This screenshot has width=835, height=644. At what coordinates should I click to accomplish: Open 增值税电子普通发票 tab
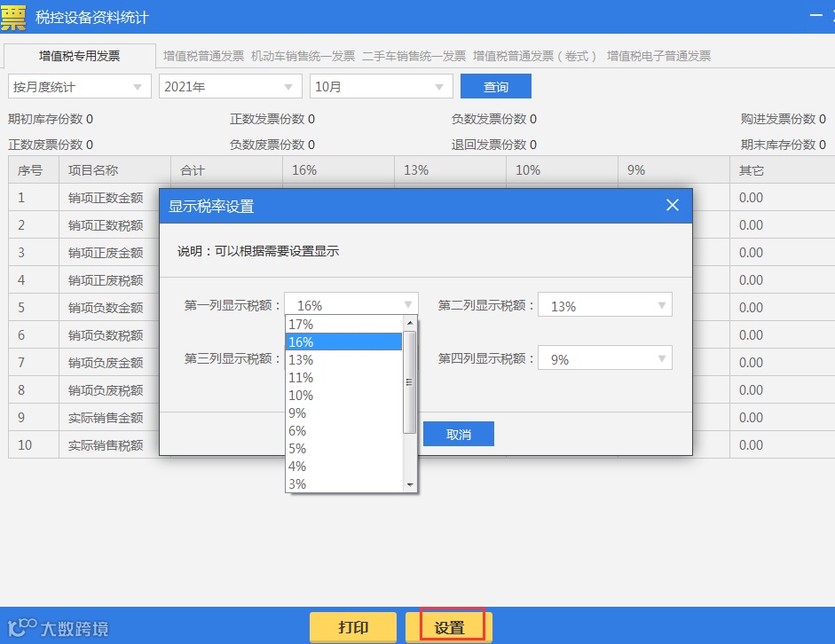coord(658,56)
